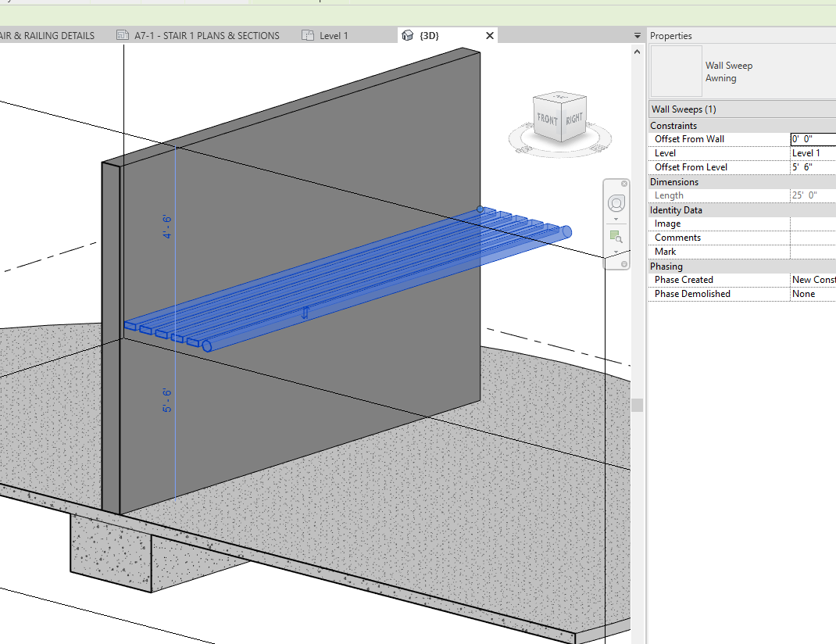
Task: Click the sheet icon on the A7-1 tab
Action: (x=121, y=34)
